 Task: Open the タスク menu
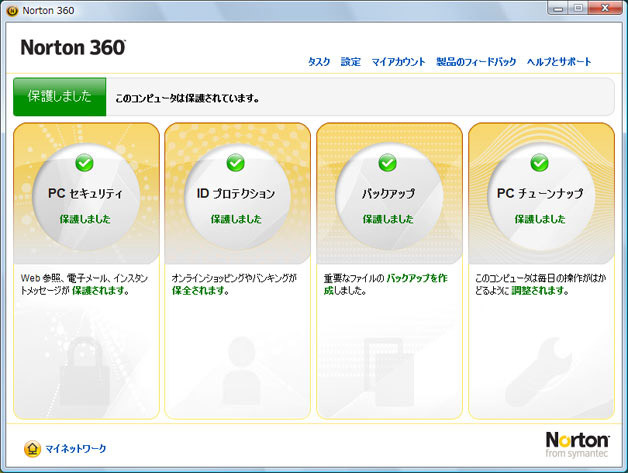click(319, 62)
